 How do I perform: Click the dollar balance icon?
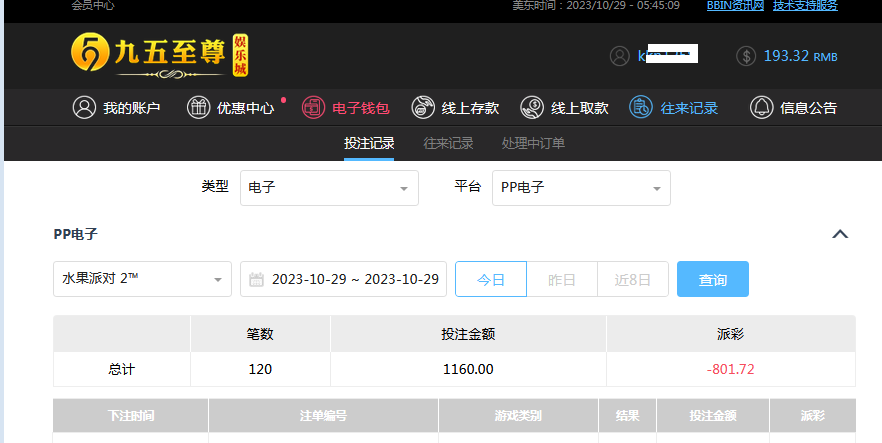[746, 56]
